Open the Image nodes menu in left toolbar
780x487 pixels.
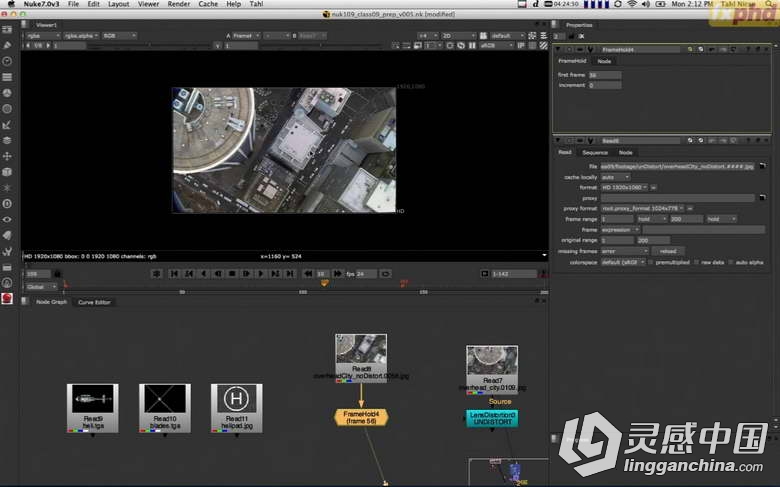[x=7, y=30]
